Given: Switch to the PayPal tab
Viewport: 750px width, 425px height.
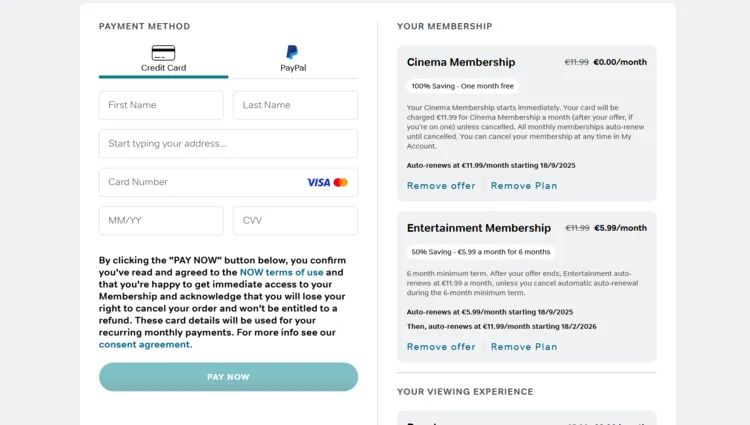Looking at the screenshot, I should coord(293,60).
